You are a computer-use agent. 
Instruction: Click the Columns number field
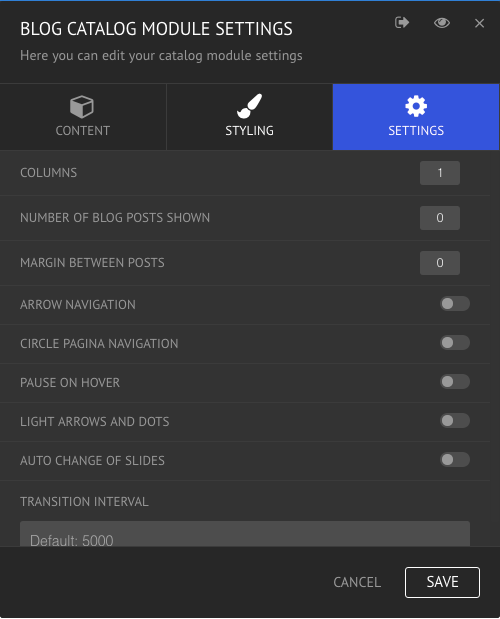click(440, 173)
